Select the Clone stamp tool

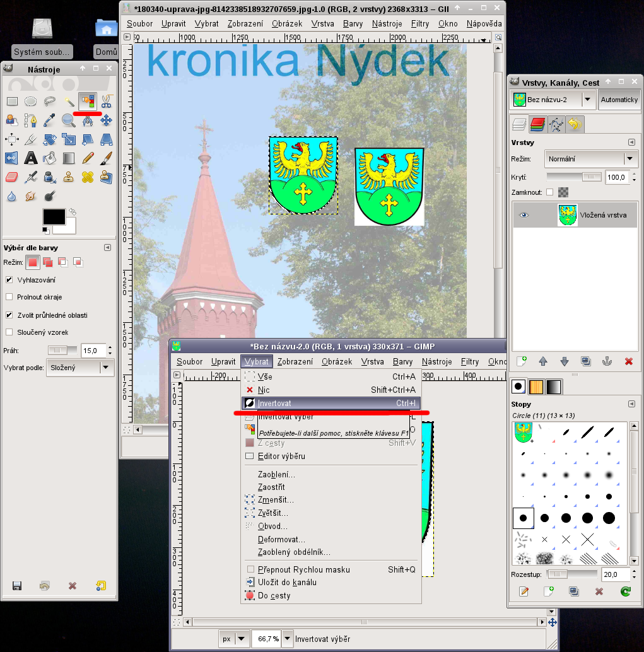pyautogui.click(x=69, y=177)
